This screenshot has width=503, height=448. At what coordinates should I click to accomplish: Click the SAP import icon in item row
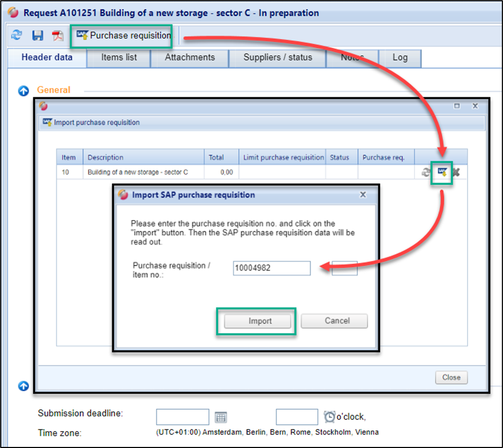pyautogui.click(x=442, y=172)
